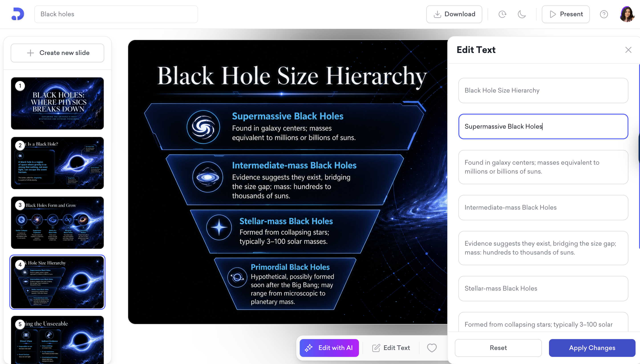Open the help question mark icon
The image size is (640, 364).
point(604,14)
